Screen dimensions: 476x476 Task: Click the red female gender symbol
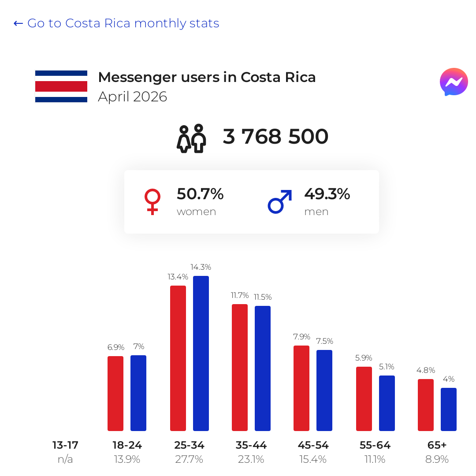click(x=152, y=202)
